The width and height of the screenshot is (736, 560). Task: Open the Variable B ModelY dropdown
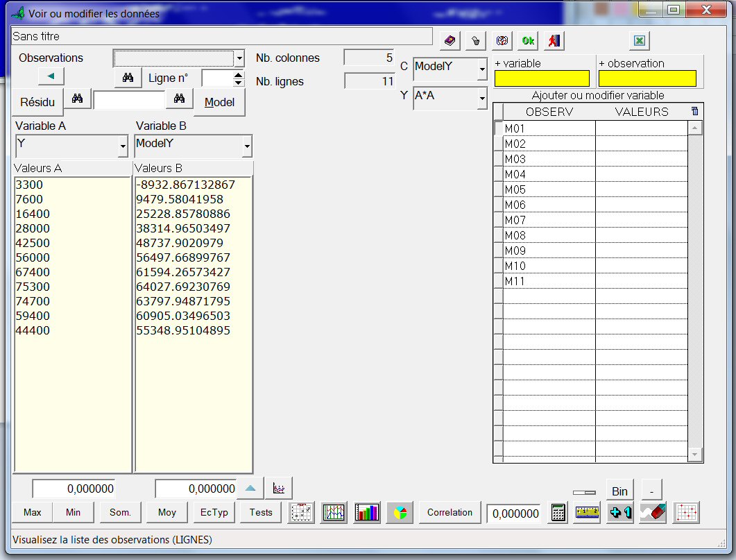point(248,146)
